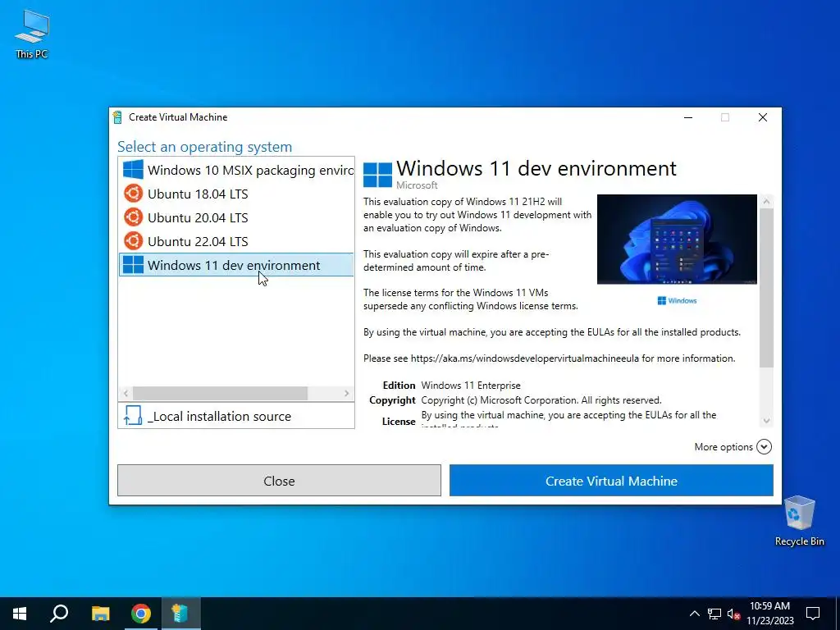Select Windows 10 MSIX packaging environment entry

point(236,170)
